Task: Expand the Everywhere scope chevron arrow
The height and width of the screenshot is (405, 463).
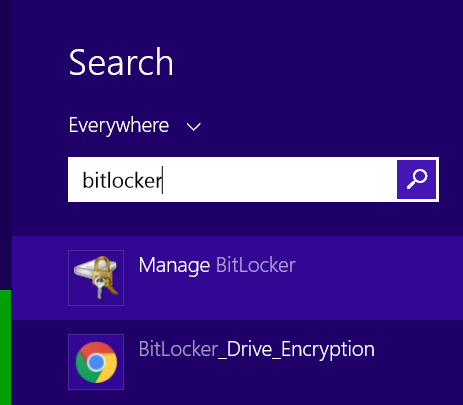Action: click(193, 127)
